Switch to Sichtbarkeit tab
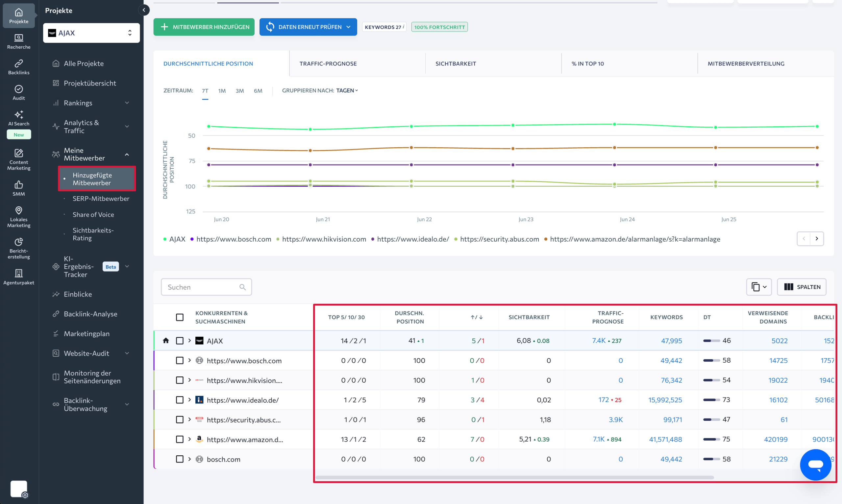 [x=493, y=63]
